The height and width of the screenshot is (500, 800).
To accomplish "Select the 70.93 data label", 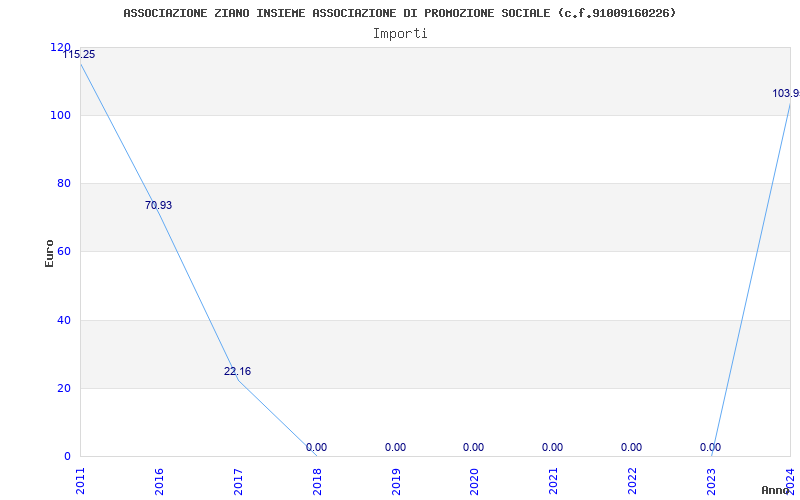I will 158,206.
